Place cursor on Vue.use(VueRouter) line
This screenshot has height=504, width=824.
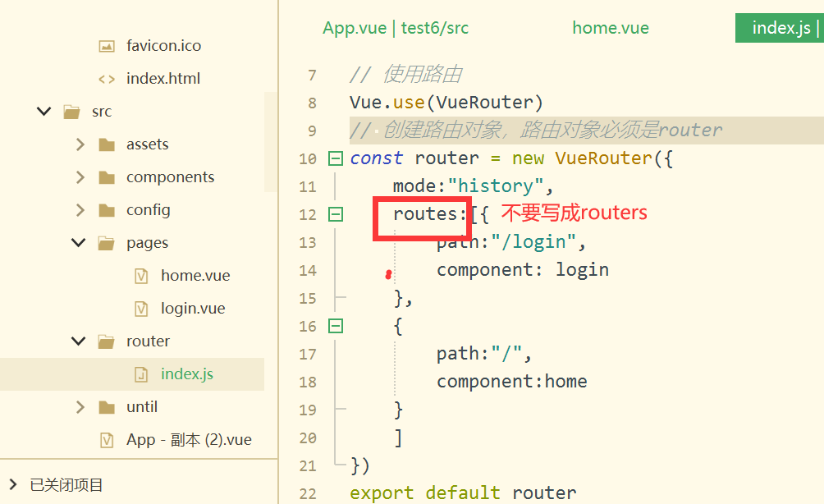[x=446, y=103]
